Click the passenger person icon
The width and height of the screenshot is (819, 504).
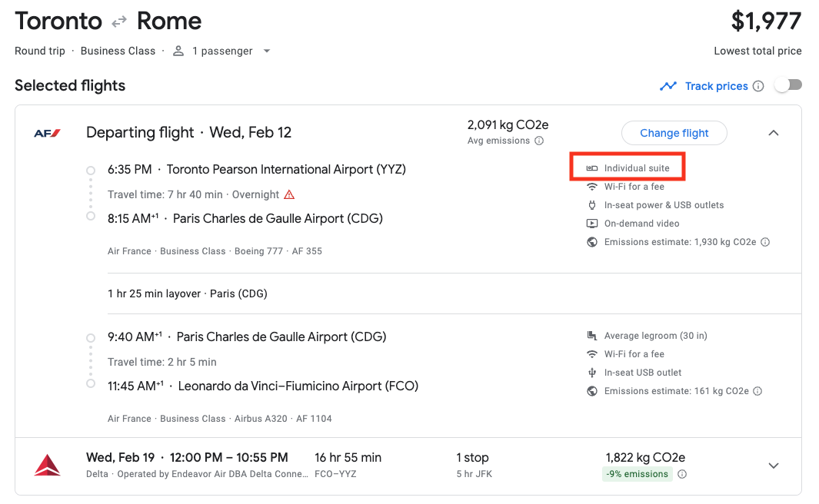click(x=177, y=51)
